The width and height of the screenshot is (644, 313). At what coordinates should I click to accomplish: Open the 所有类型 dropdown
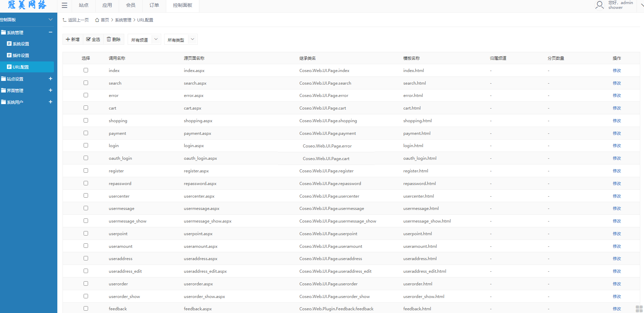[x=181, y=40]
